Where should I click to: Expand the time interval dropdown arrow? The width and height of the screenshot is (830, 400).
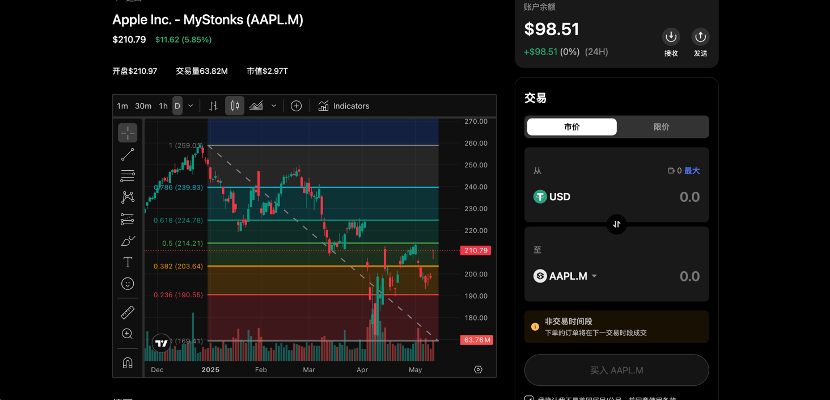click(191, 106)
